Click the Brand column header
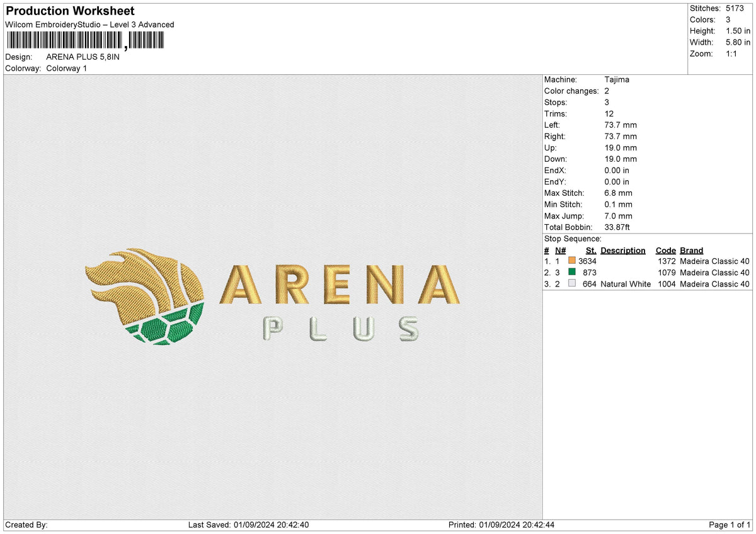Viewport: 756px width, 534px height. pyautogui.click(x=692, y=250)
